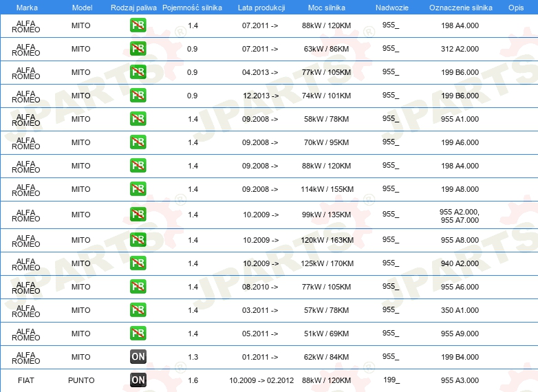This screenshot has width=538, height=392.
Task: Click the ALFA ROMEO cell in the 312 A2.000 row
Action: coord(25,50)
